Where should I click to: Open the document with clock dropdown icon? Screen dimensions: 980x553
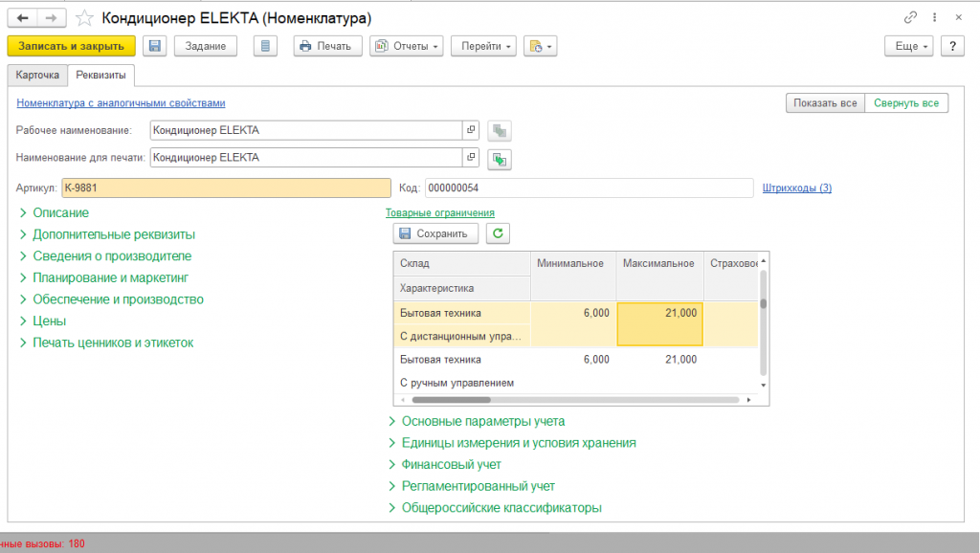point(540,46)
